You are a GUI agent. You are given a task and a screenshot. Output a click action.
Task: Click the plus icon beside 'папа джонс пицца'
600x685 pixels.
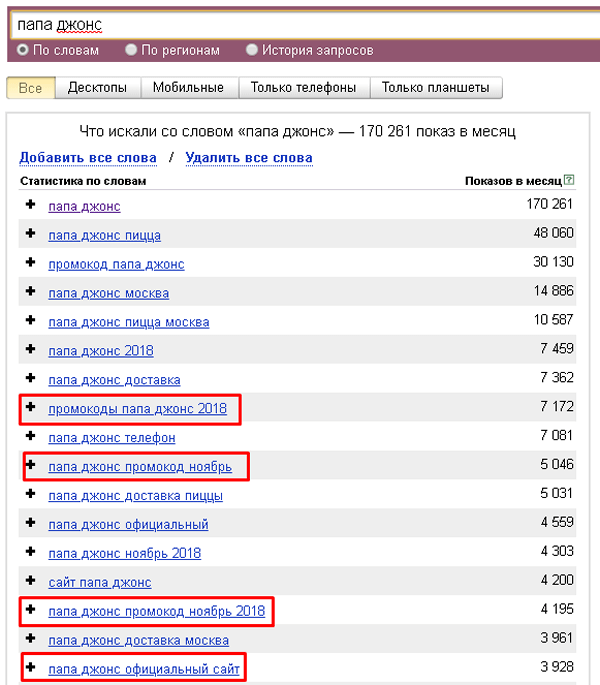tap(30, 235)
